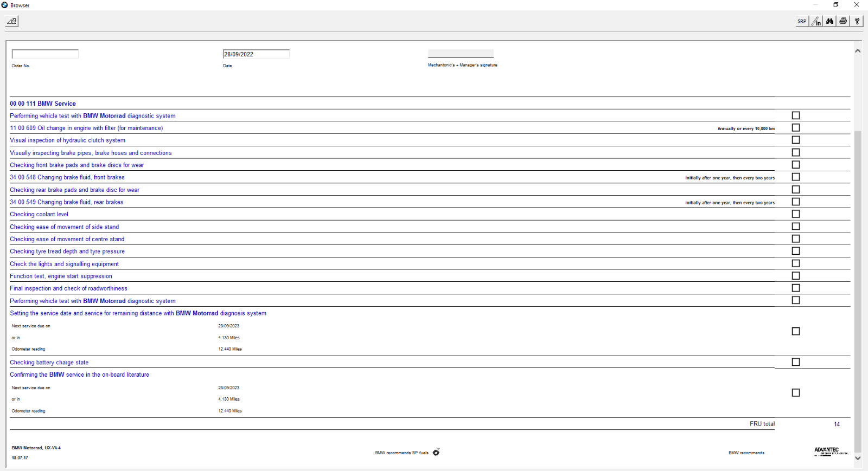Tick Changing brake fluid, front brakes checkbox
868x471 pixels.
(x=796, y=177)
